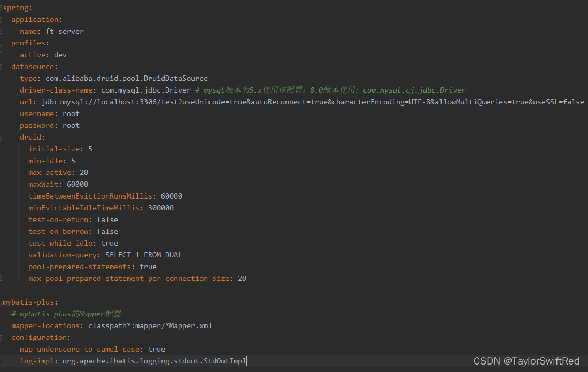Click the "datasource" key

tap(33, 67)
